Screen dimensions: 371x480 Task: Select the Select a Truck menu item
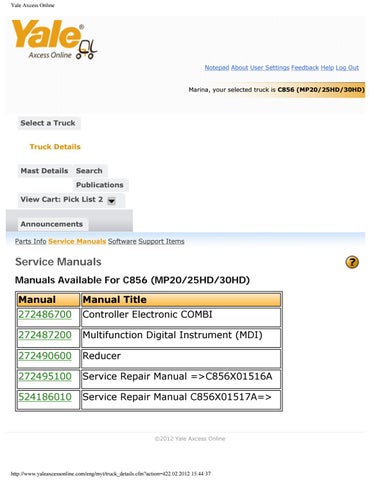pos(48,123)
